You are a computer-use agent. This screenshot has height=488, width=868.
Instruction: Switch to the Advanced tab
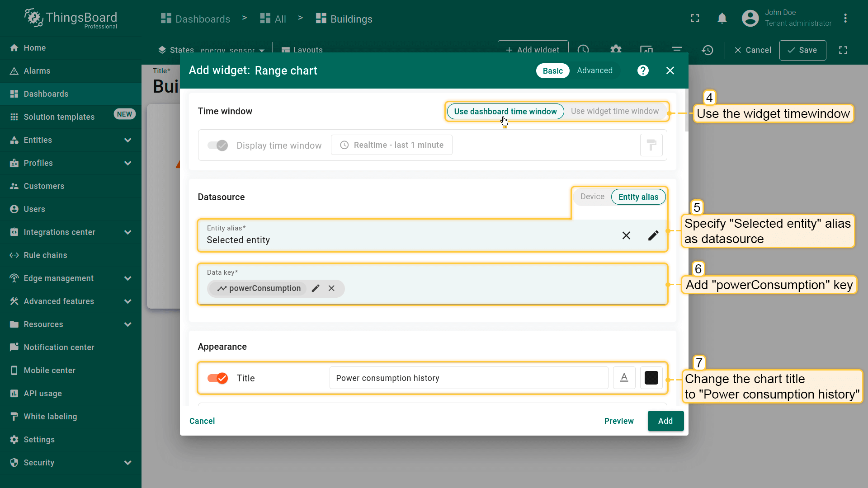(594, 70)
